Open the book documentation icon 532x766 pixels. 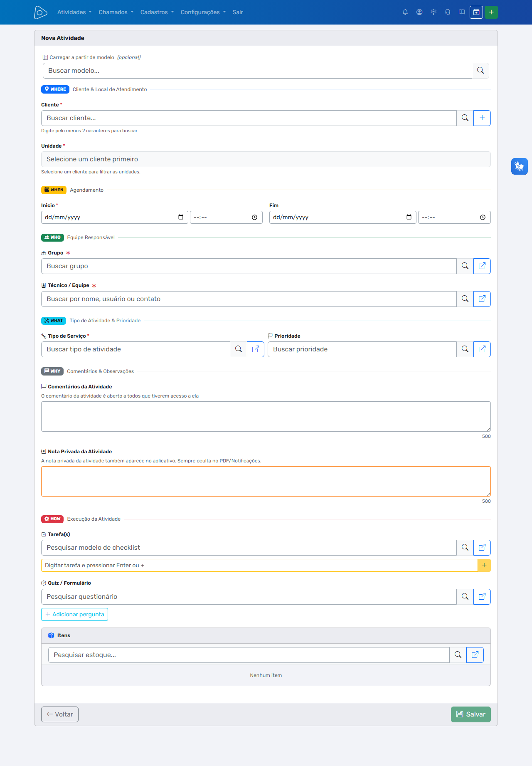pos(462,12)
